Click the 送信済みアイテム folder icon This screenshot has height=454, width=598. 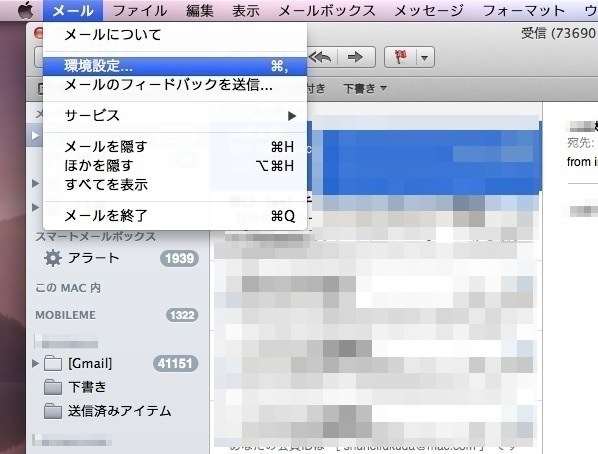(53, 411)
